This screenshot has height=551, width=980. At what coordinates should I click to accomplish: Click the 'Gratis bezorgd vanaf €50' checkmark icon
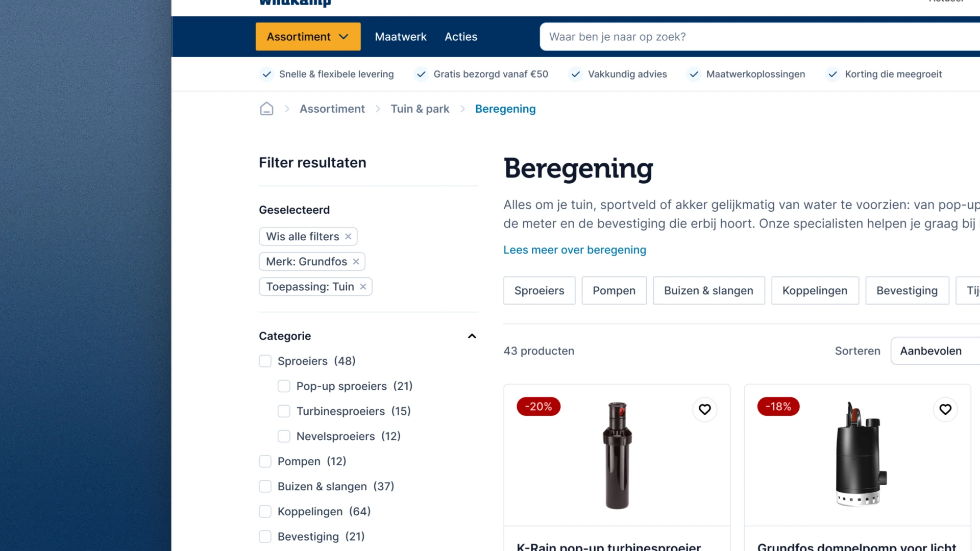coord(421,74)
